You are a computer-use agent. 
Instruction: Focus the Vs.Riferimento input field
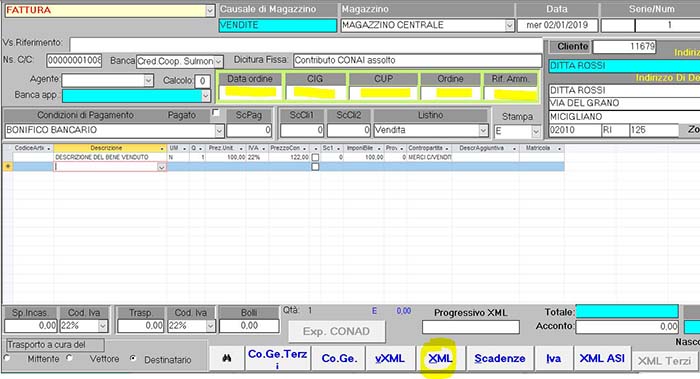306,44
